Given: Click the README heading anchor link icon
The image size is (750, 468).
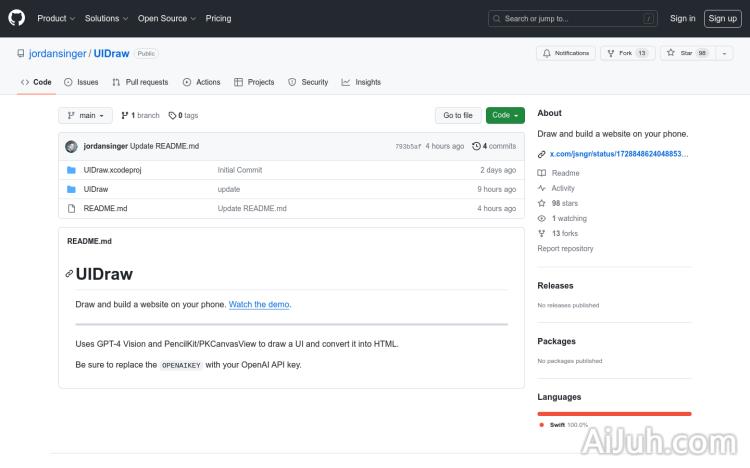Looking at the screenshot, I should [69, 274].
